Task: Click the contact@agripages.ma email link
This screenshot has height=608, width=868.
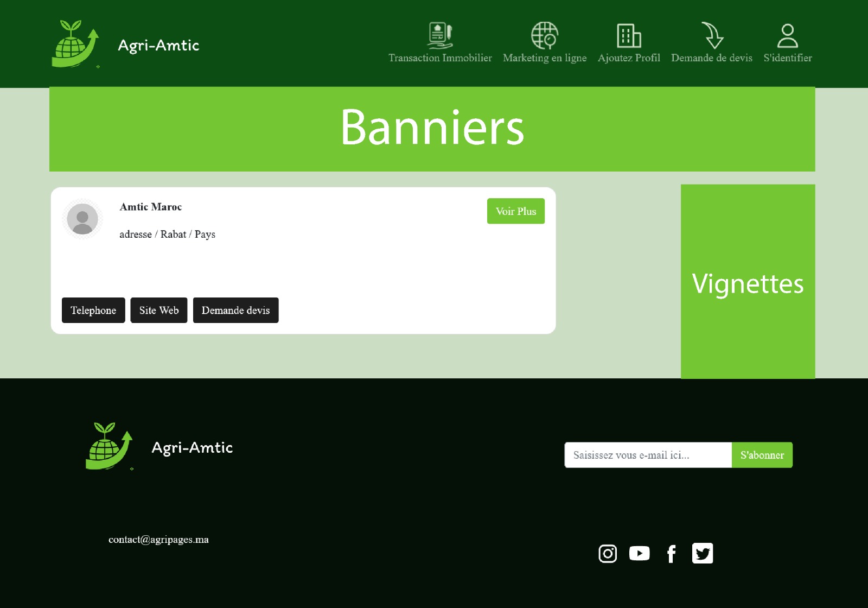Action: [158, 540]
